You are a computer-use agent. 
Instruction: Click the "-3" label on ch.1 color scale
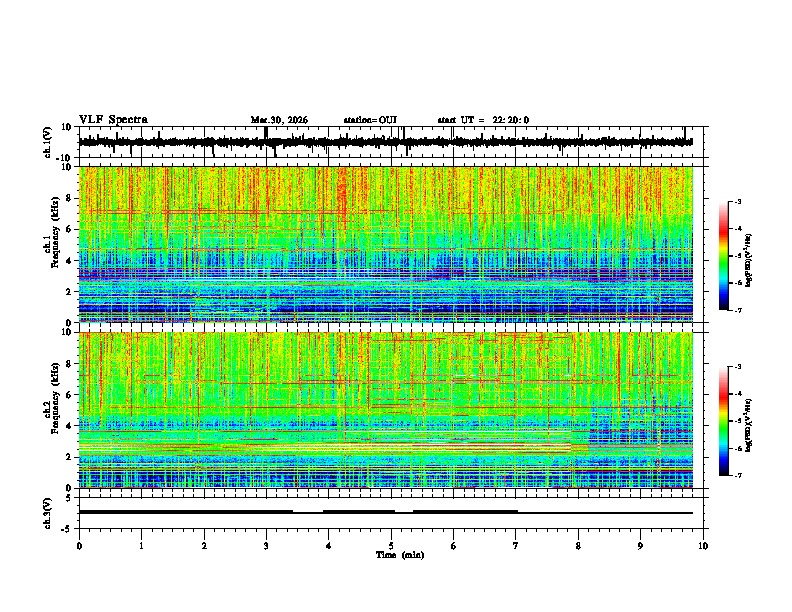[x=738, y=202]
